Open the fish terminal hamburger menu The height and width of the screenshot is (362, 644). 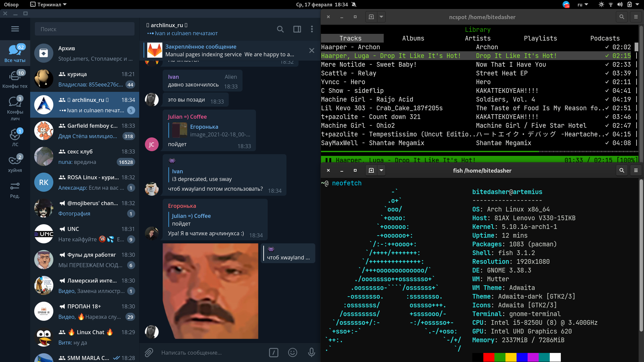(636, 170)
